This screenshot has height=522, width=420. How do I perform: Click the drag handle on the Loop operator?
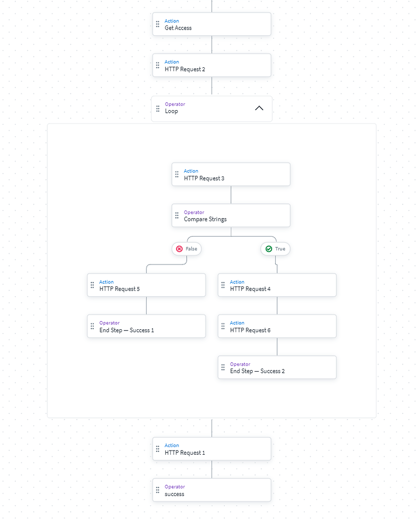tap(158, 109)
